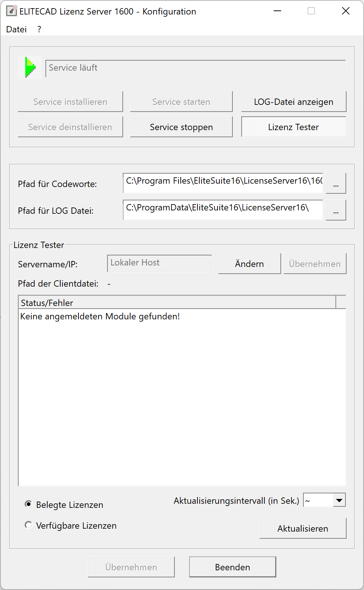The image size is (364, 590).
Task: Browse for LOG Datei path with ... button
Action: [x=336, y=210]
